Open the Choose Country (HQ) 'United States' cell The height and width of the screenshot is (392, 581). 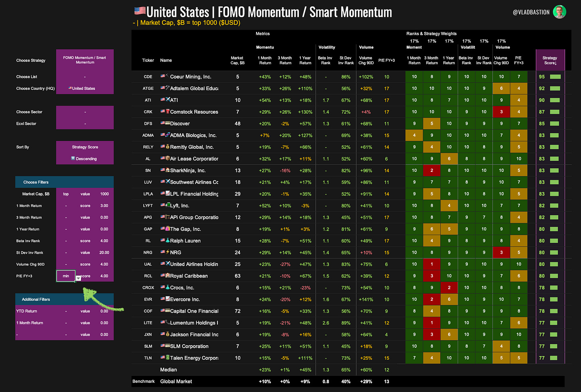(85, 88)
